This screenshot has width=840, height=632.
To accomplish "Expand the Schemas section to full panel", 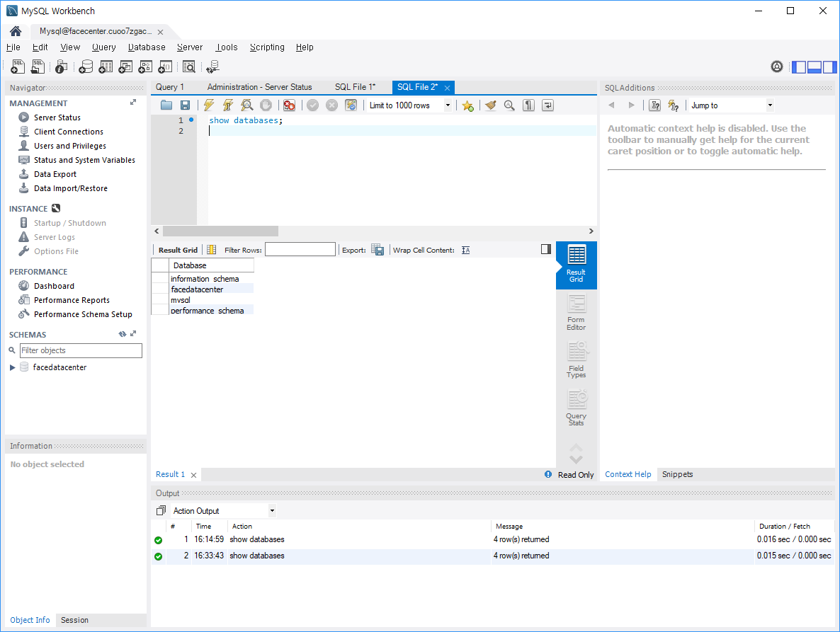I will pos(133,333).
